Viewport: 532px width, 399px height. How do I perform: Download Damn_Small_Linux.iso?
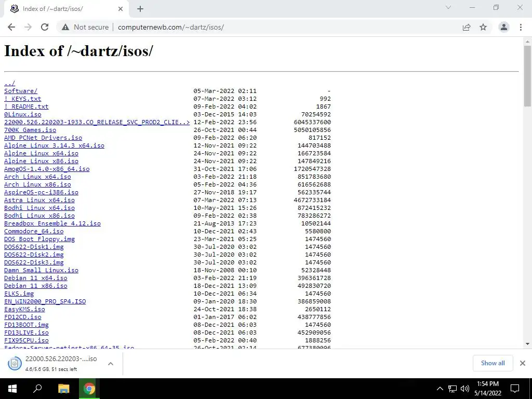coord(42,270)
